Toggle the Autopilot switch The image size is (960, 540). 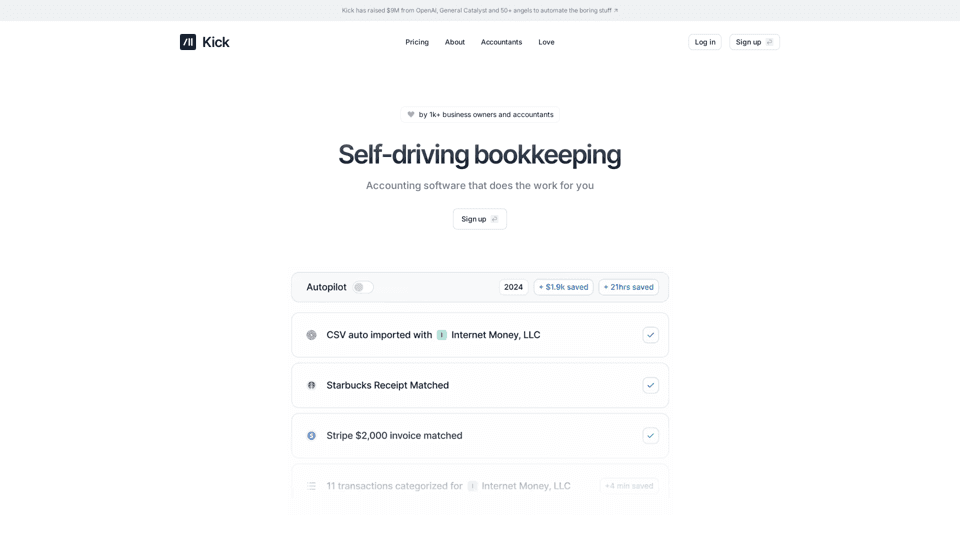tap(362, 287)
